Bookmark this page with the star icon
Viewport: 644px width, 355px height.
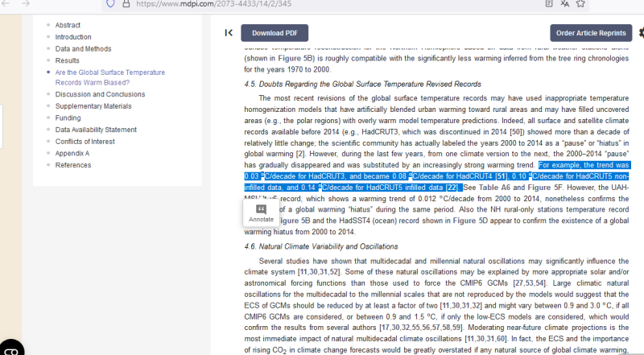tap(580, 3)
